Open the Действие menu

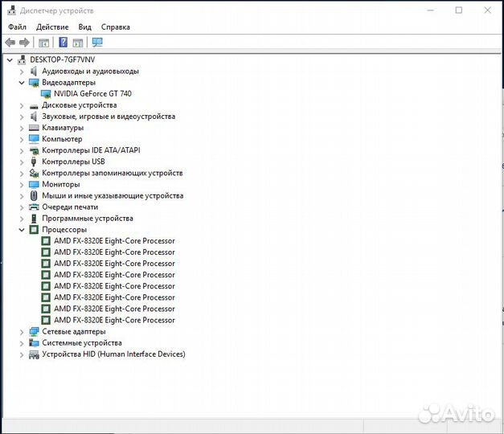pos(52,27)
